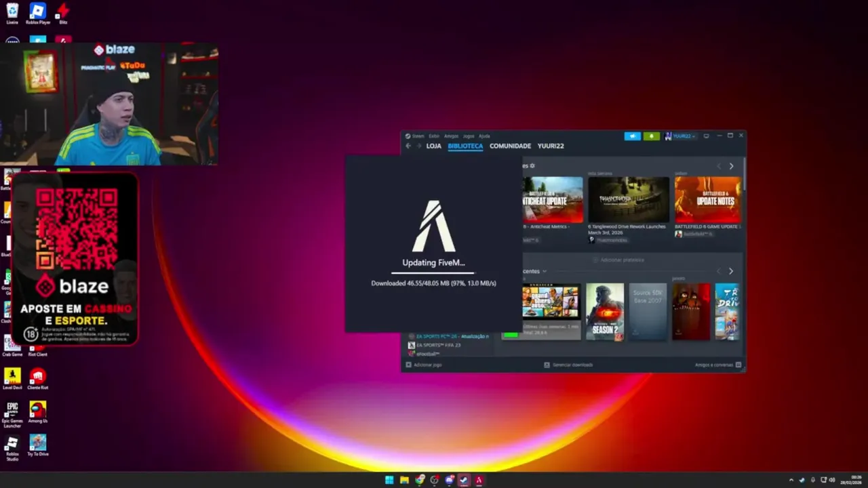868x488 pixels.
Task: Open File Explorer from the taskbar
Action: click(x=404, y=480)
